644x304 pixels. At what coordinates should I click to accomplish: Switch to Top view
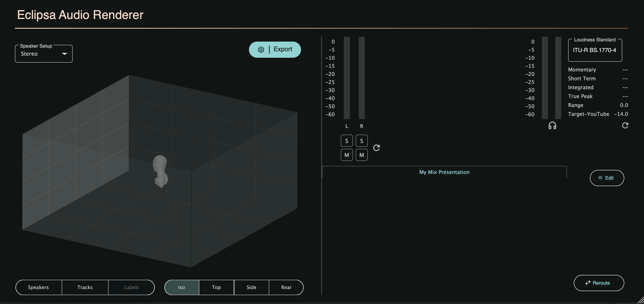point(216,287)
